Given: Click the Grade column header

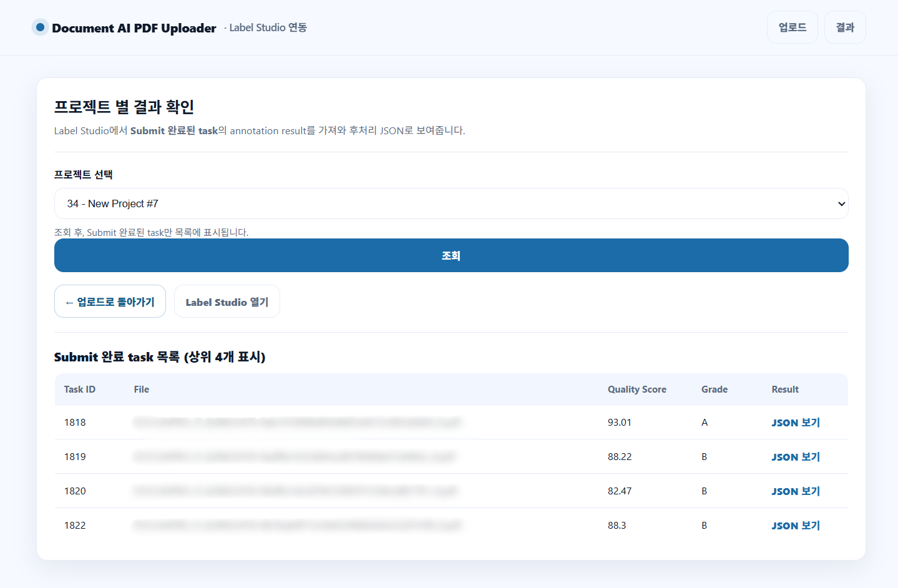Looking at the screenshot, I should click(714, 390).
